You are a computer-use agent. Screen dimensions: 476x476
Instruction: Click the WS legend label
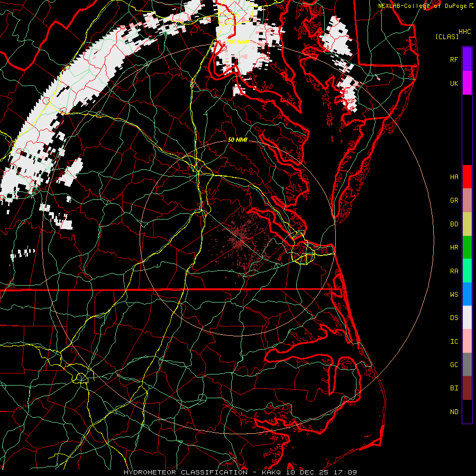454,294
